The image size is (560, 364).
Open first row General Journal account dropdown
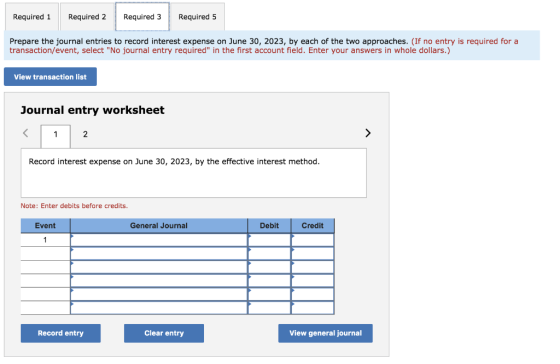(x=159, y=240)
